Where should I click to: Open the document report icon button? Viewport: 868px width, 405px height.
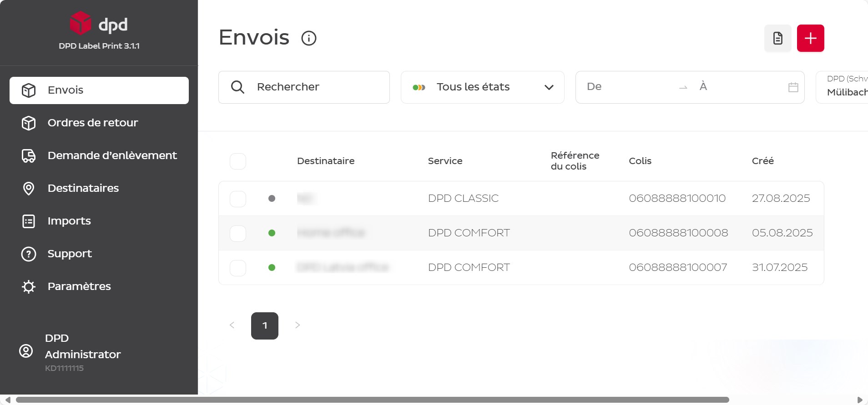[x=777, y=38]
